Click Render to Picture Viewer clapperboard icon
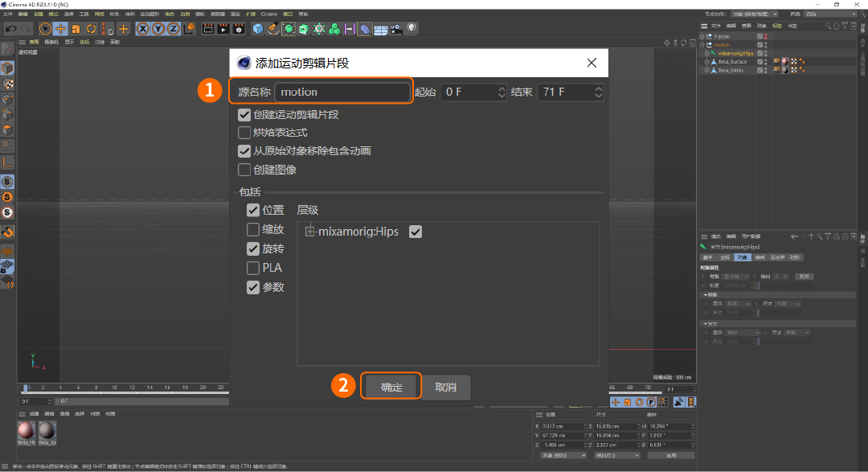The height and width of the screenshot is (472, 868). [223, 29]
